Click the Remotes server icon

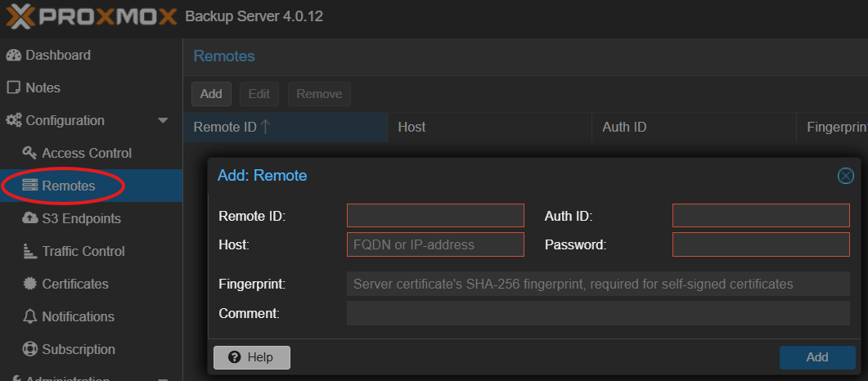(x=30, y=186)
